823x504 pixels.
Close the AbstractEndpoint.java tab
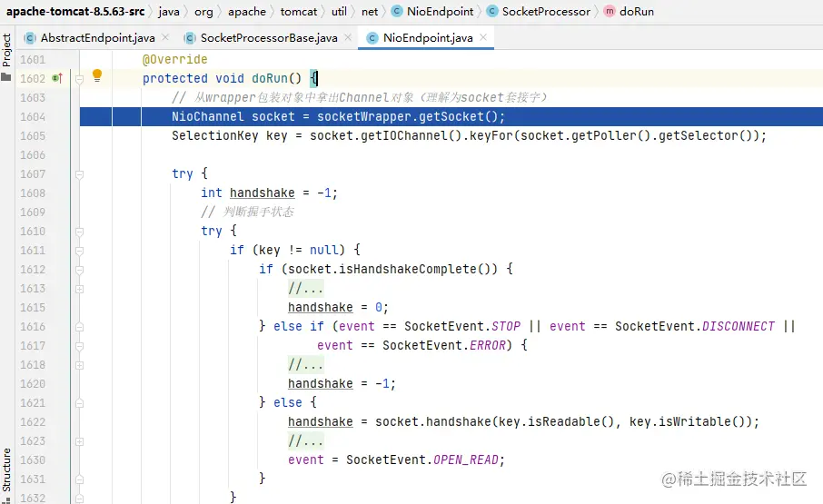click(x=165, y=37)
